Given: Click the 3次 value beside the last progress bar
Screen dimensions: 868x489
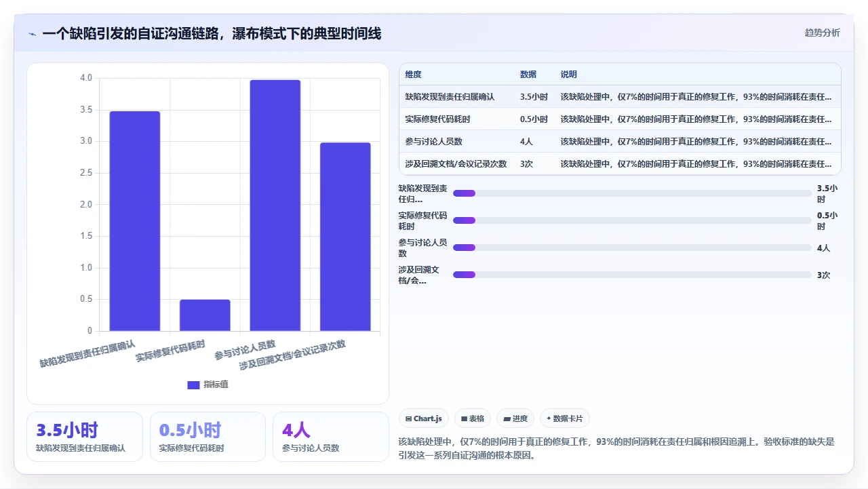Looking at the screenshot, I should pos(823,275).
